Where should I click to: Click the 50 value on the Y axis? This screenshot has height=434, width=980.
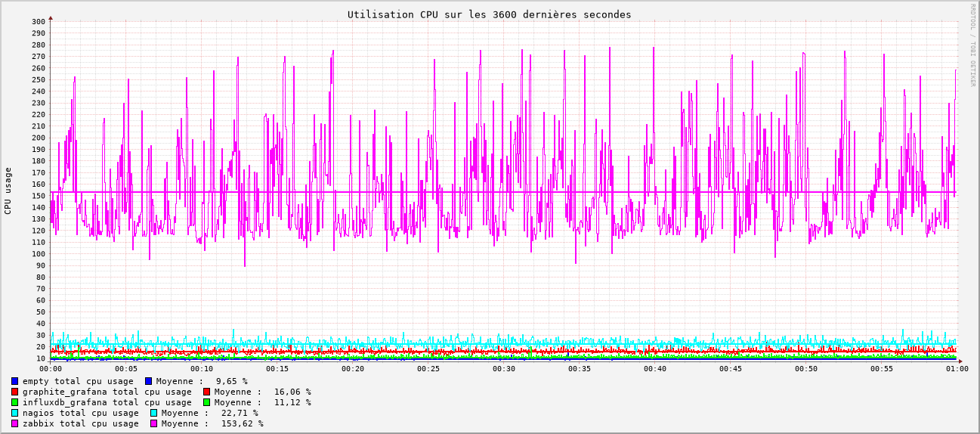coord(41,312)
